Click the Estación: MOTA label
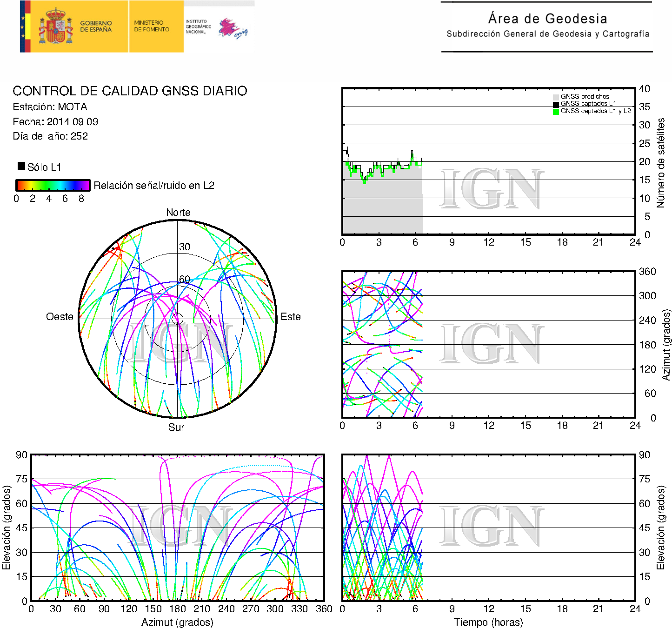Viewport: 672px width, 628px height. pyautogui.click(x=50, y=107)
